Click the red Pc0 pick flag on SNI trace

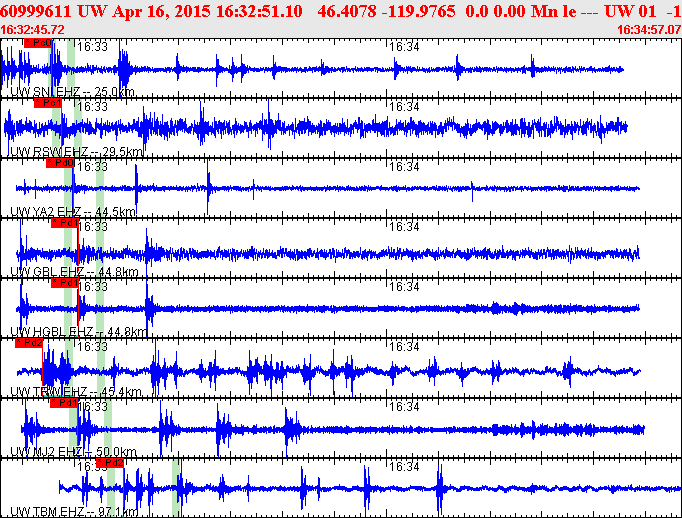(38, 44)
